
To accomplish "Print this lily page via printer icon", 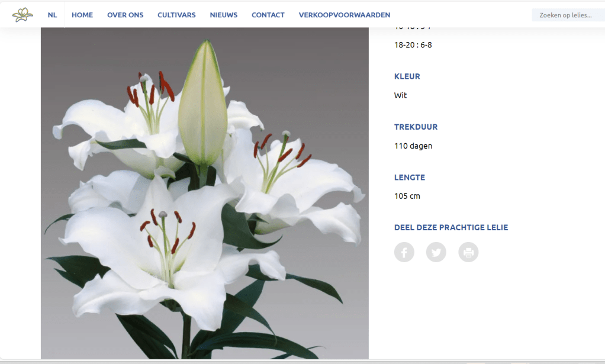I will pos(468,252).
